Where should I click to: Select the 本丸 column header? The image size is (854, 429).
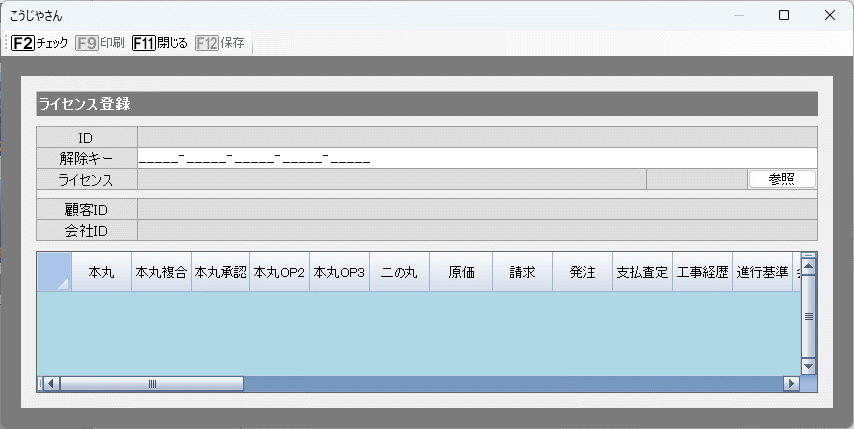point(101,272)
